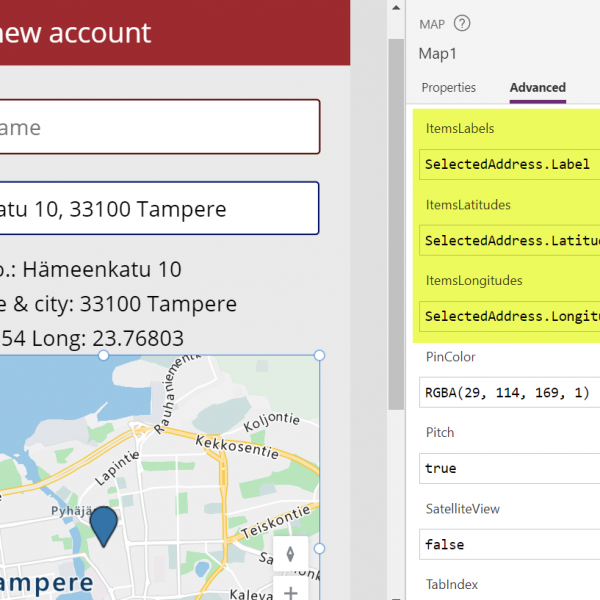Click the '& city: 33100 Tampere' label
The width and height of the screenshot is (600, 600).
pos(125,304)
